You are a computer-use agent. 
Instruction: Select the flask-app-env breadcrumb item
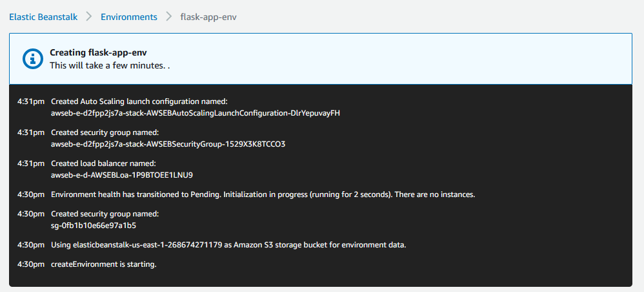coord(208,17)
